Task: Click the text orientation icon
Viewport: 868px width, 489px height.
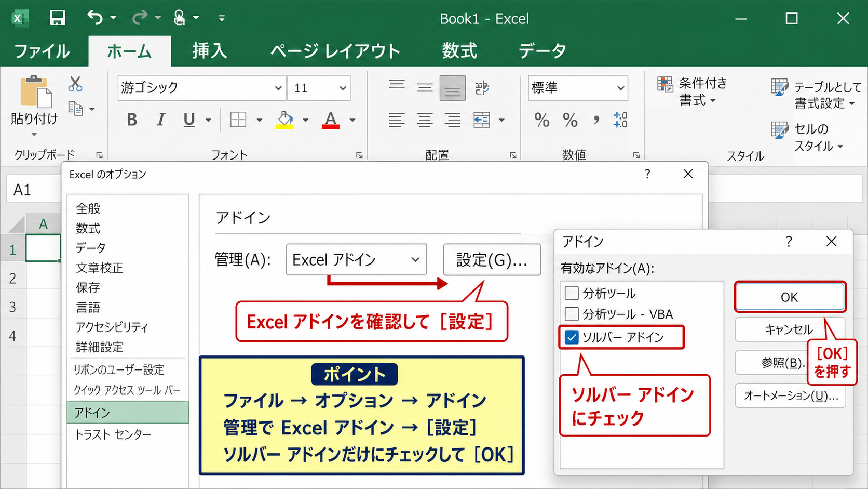Action: click(x=482, y=88)
